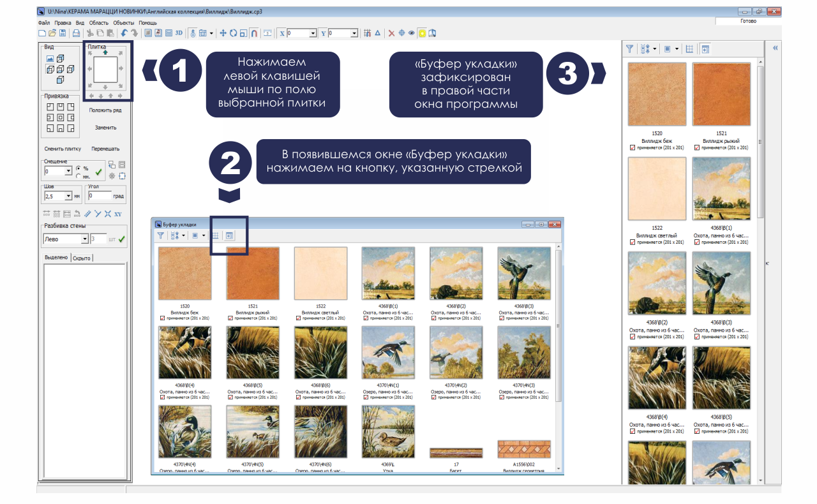
Task: Click green checkmark next to Смещение
Action: (x=98, y=172)
